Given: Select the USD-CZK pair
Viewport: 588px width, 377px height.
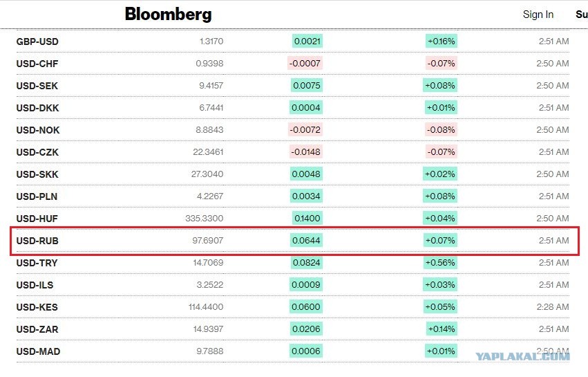Looking at the screenshot, I should pyautogui.click(x=37, y=152).
